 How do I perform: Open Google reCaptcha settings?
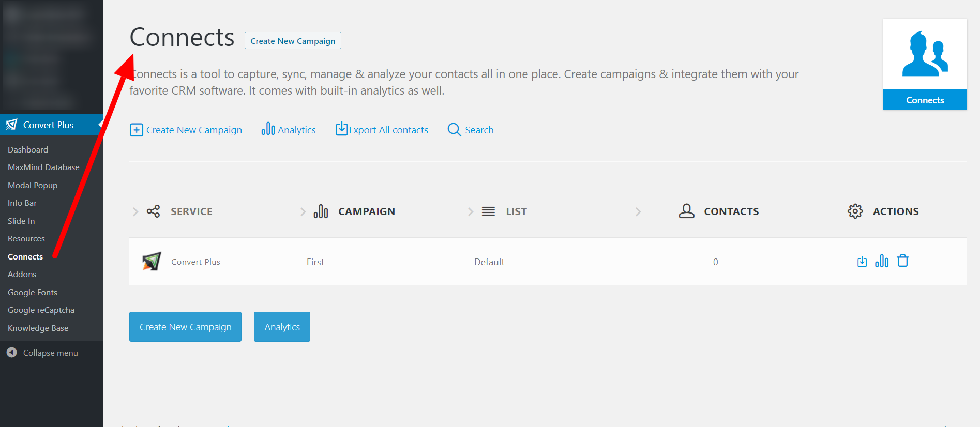point(41,310)
